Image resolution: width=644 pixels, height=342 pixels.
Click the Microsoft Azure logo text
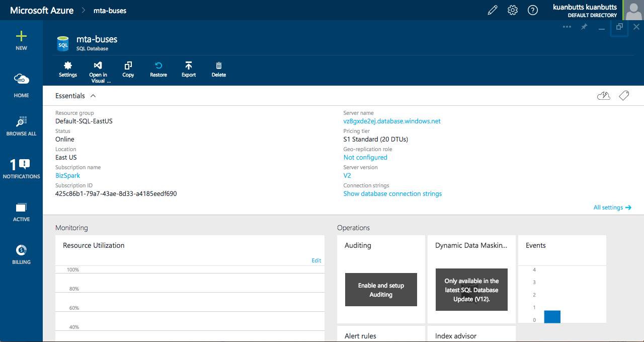42,10
